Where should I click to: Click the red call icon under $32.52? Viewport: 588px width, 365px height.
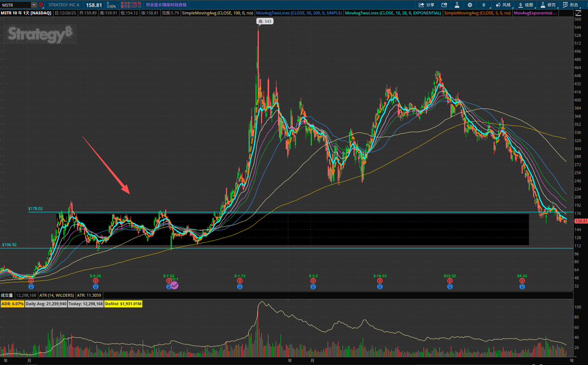(450, 281)
